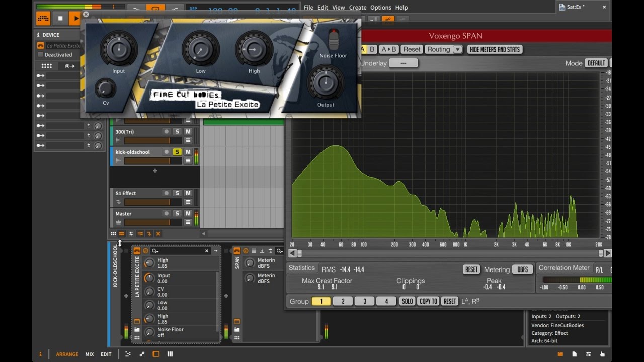
Task: Click the Low 0.00 knob in the device panel
Action: (x=149, y=305)
